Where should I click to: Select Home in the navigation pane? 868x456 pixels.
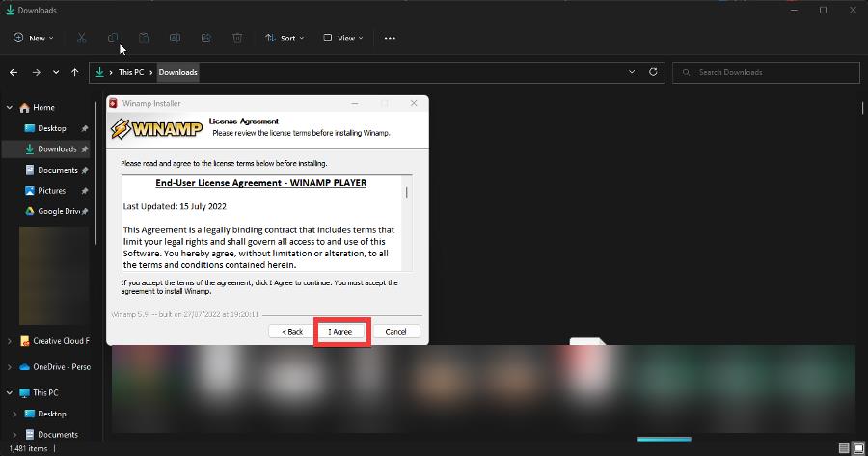(x=43, y=107)
